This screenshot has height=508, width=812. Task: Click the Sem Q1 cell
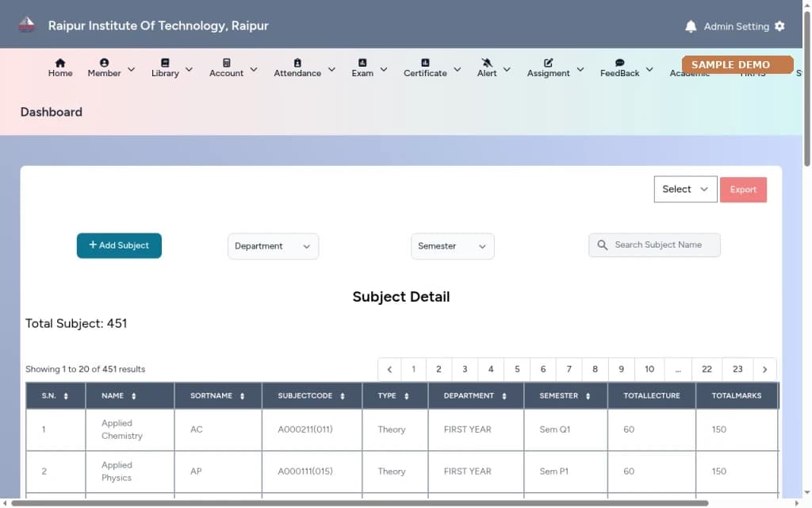tap(565, 429)
